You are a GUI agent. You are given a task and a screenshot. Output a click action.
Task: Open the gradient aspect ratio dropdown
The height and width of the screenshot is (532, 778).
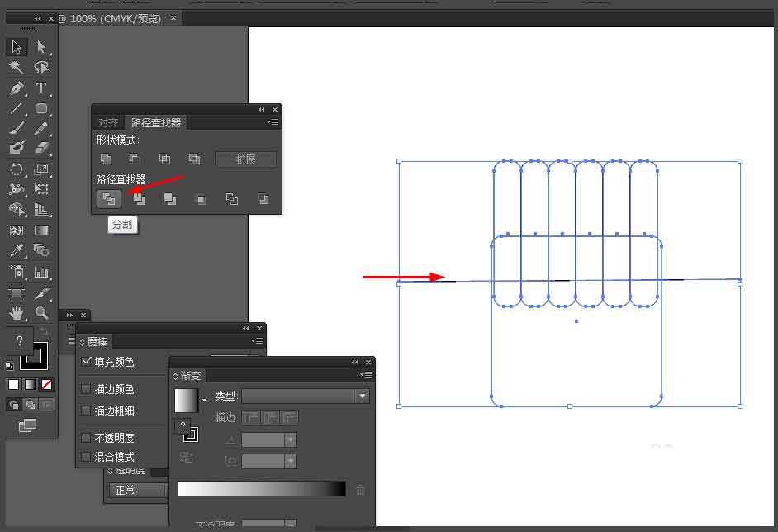(290, 461)
